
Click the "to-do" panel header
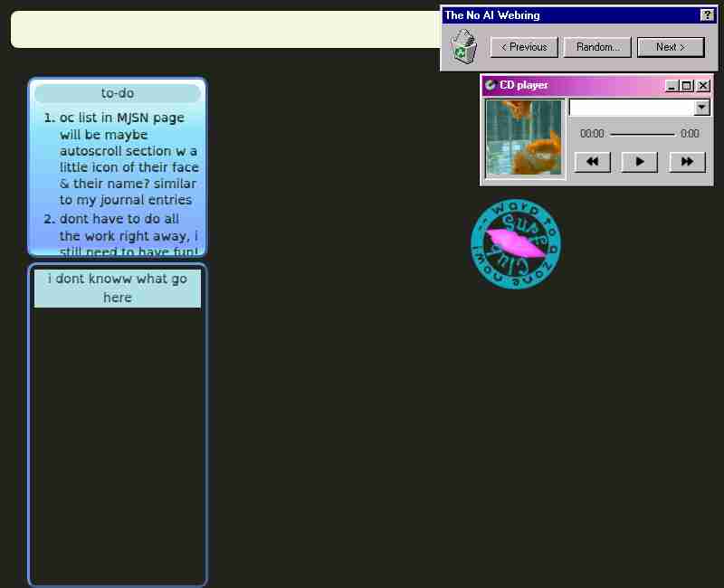click(x=118, y=93)
